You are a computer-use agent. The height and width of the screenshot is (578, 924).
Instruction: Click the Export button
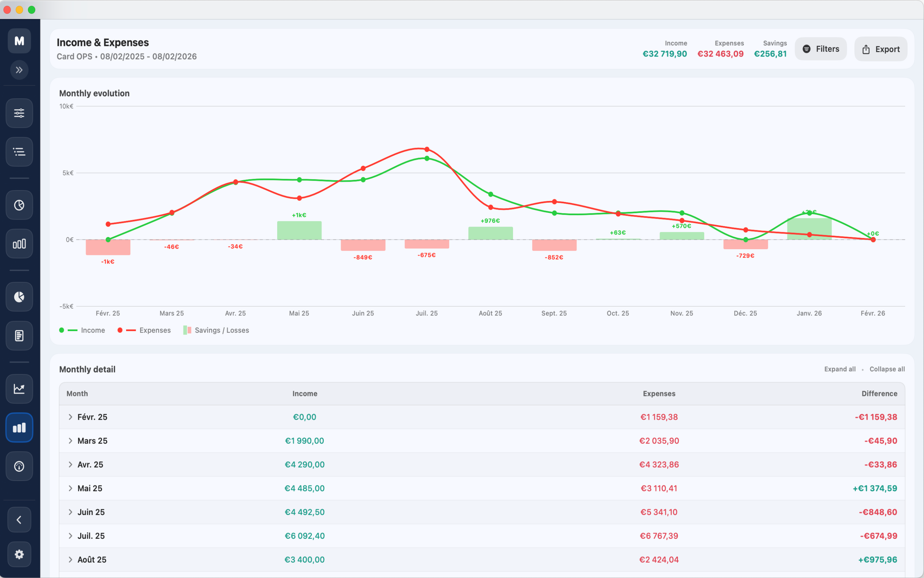(881, 49)
